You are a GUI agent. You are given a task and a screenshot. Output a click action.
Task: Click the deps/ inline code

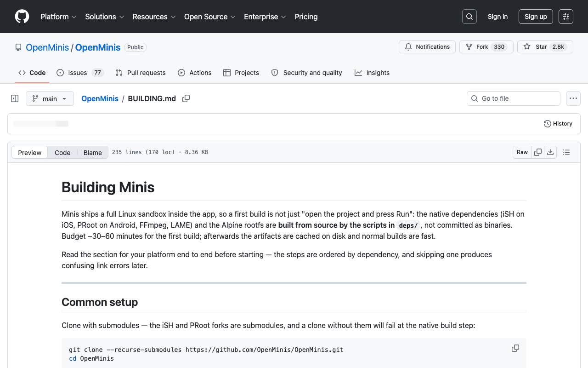click(408, 225)
